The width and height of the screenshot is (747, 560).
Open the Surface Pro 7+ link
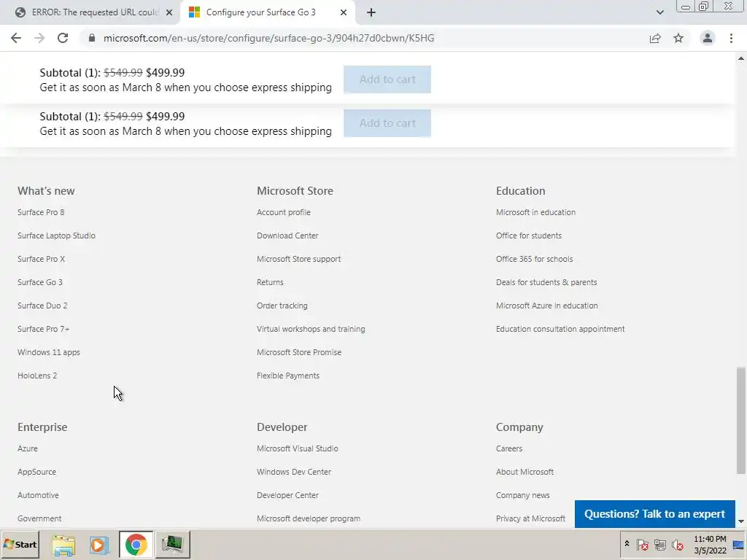click(44, 329)
